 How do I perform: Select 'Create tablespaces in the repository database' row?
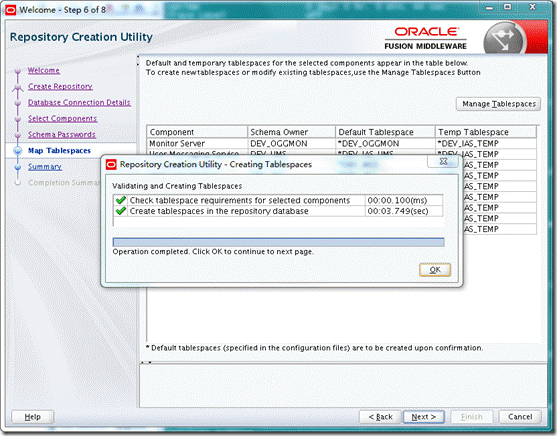[x=278, y=211]
